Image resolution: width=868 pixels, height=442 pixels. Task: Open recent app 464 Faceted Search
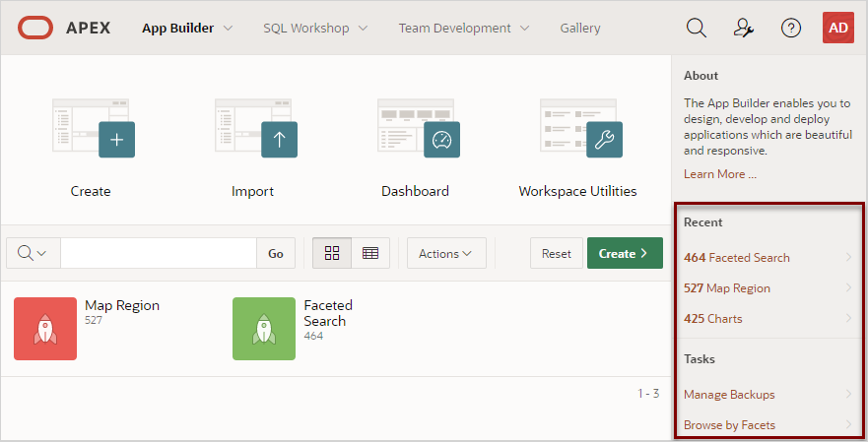coord(737,258)
